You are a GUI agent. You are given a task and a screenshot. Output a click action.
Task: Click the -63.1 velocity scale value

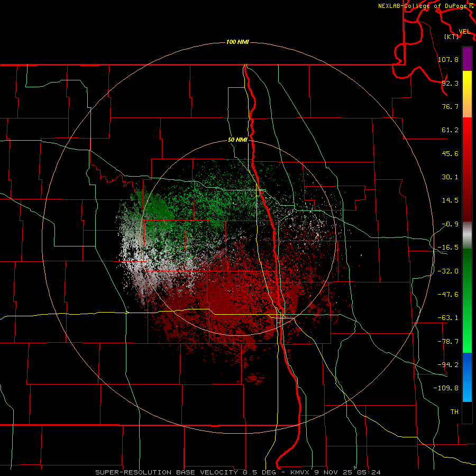point(448,318)
